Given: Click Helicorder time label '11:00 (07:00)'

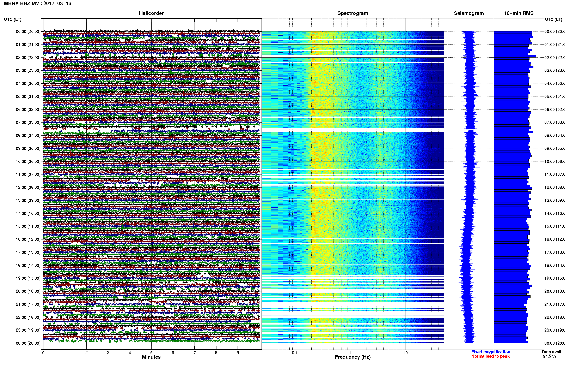Looking at the screenshot, I should [x=28, y=174].
